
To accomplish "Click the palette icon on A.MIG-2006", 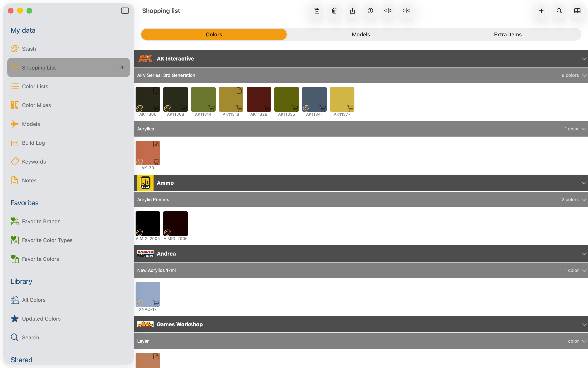I will [x=167, y=232].
